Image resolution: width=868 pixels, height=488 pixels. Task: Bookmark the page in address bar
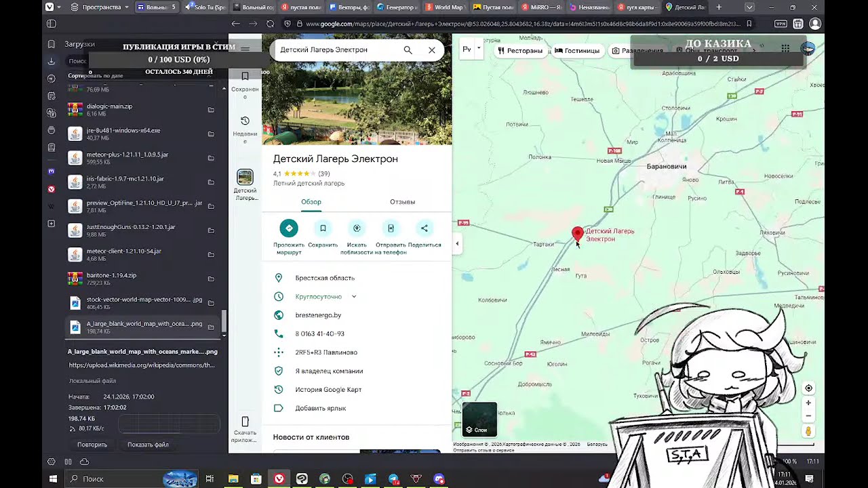click(x=749, y=24)
